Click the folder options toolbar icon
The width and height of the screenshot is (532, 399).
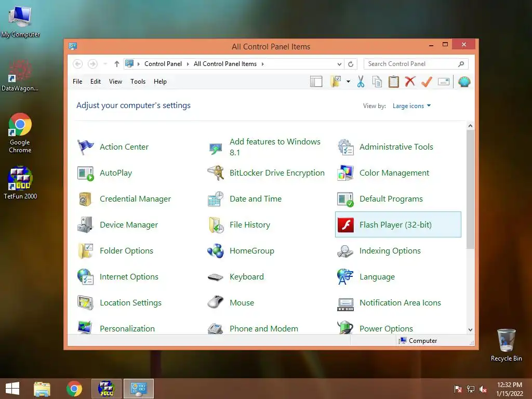[x=336, y=82]
